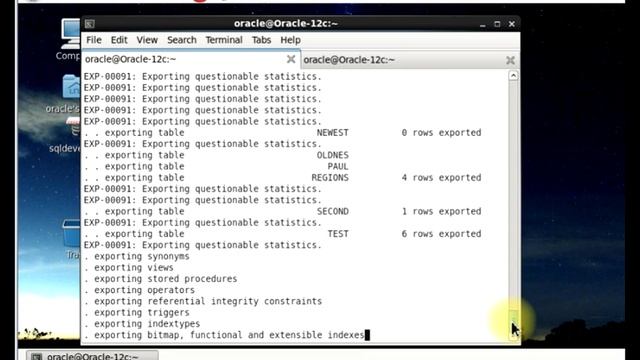Click the 'TEST' table name in the output
This screenshot has height=360, width=640.
pos(338,234)
